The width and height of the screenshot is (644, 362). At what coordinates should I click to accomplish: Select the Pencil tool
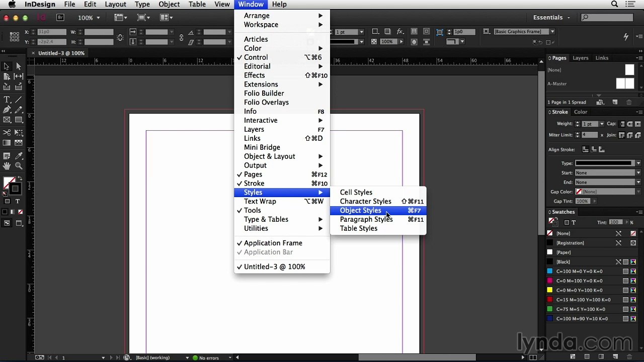pyautogui.click(x=19, y=110)
